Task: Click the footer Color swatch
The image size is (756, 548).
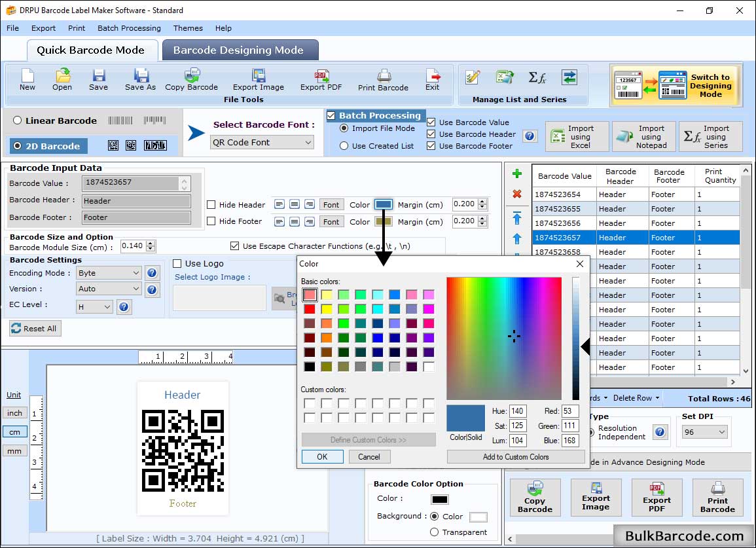Action: (384, 221)
